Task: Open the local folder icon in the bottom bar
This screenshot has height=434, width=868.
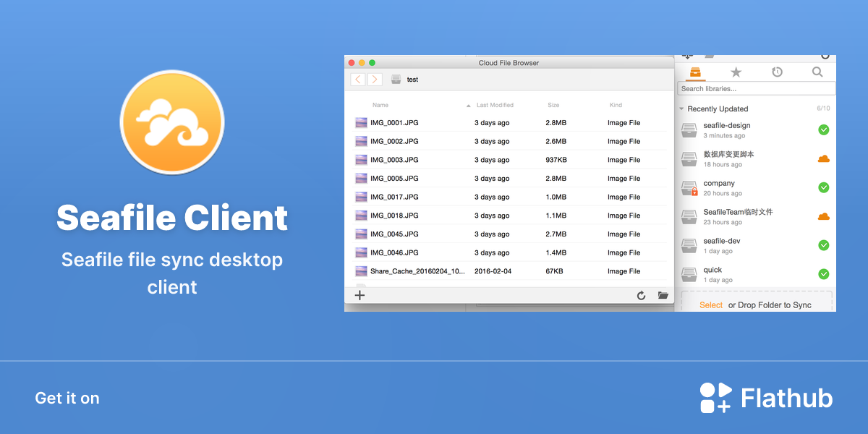Action: pyautogui.click(x=663, y=295)
